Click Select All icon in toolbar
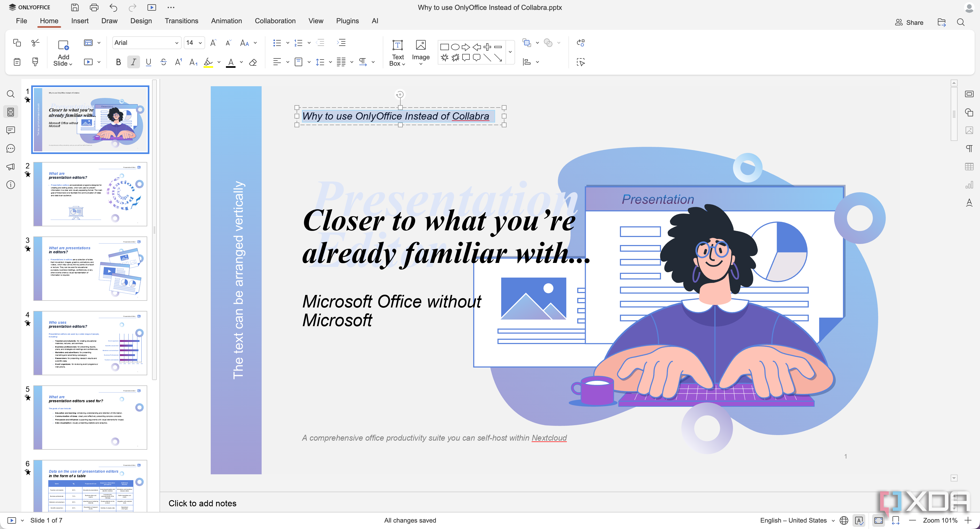 [x=580, y=62]
